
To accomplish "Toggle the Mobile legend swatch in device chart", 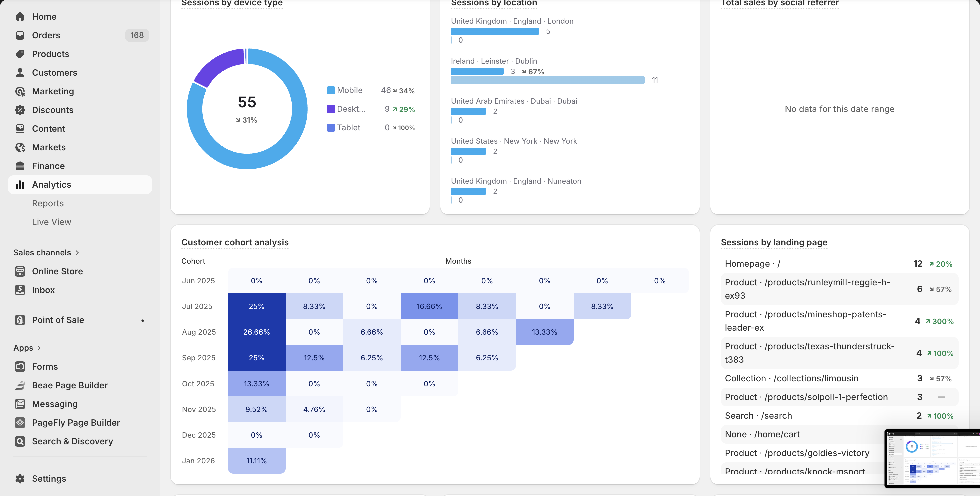I will click(330, 90).
